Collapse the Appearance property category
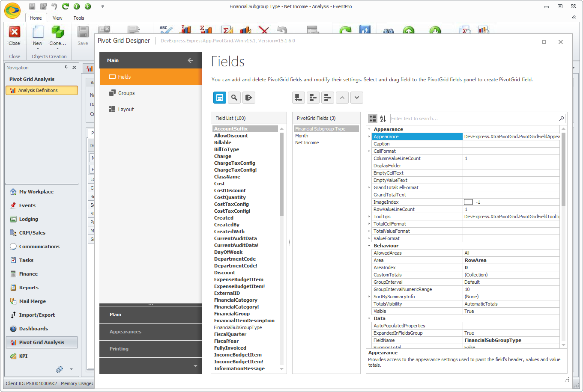The width and height of the screenshot is (583, 392). click(x=369, y=129)
